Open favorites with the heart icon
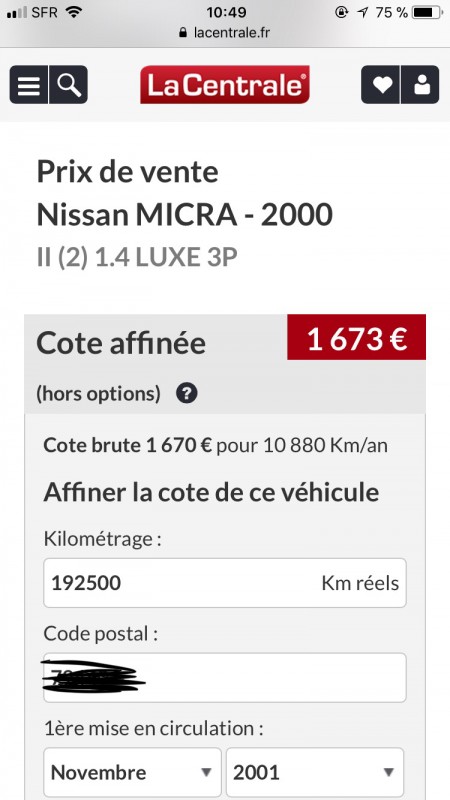450x800 pixels. (x=381, y=85)
